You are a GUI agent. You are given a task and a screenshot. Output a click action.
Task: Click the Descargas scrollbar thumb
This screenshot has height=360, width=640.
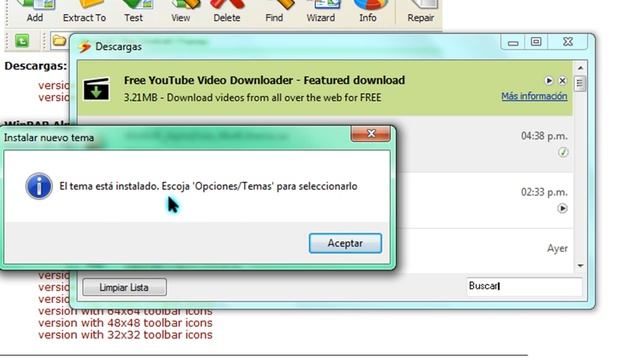pyautogui.click(x=580, y=84)
